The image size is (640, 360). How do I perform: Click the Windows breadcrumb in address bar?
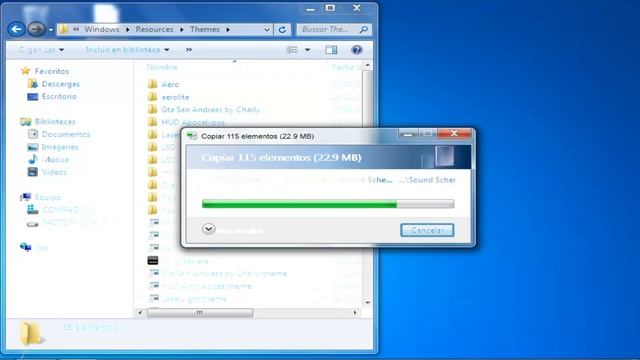pyautogui.click(x=102, y=29)
